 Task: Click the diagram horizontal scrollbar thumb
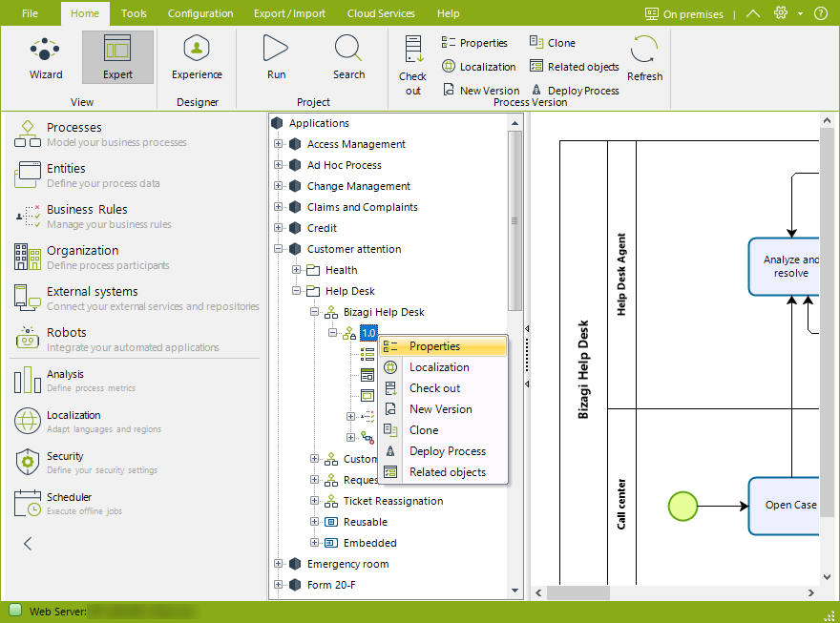(578, 592)
